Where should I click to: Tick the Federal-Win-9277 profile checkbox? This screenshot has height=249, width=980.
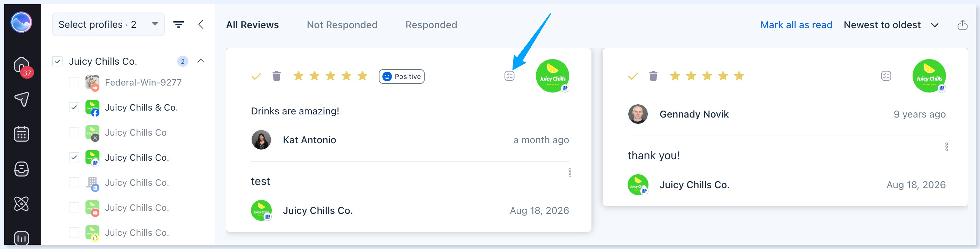pyautogui.click(x=74, y=82)
